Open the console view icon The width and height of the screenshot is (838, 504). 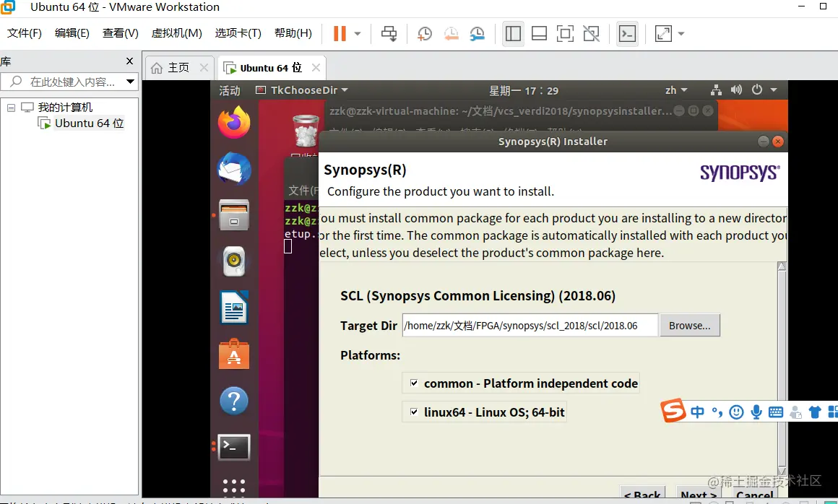click(x=627, y=34)
